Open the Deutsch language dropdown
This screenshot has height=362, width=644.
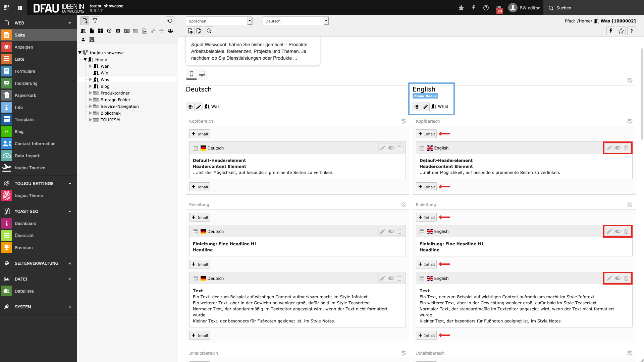coord(296,21)
